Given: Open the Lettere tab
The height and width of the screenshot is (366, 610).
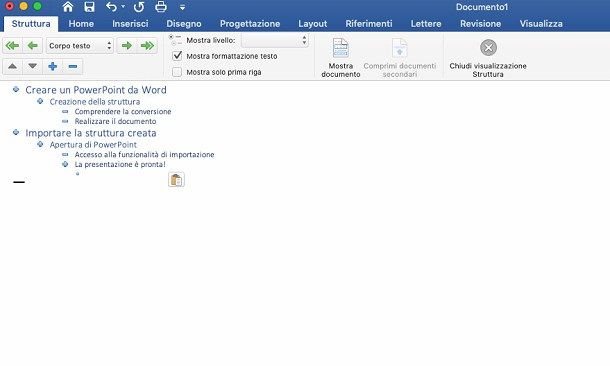Looking at the screenshot, I should pyautogui.click(x=426, y=24).
